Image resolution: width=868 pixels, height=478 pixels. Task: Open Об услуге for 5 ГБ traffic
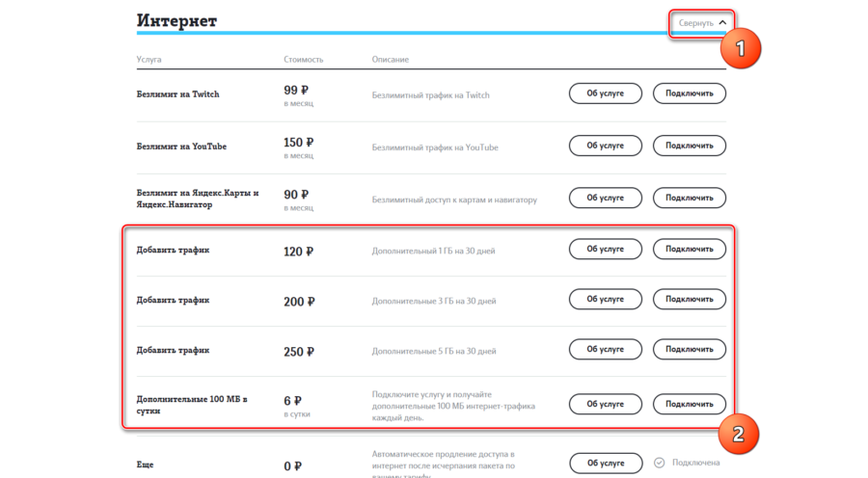(606, 349)
